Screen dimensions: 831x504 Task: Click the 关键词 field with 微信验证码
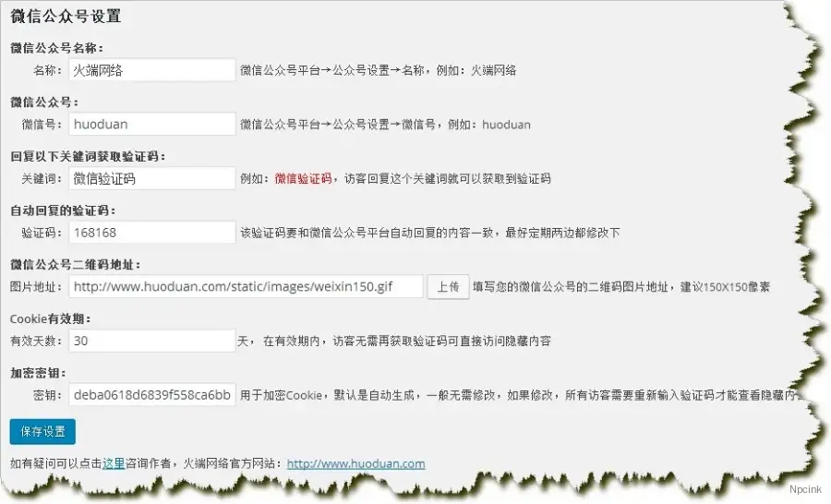click(152, 178)
